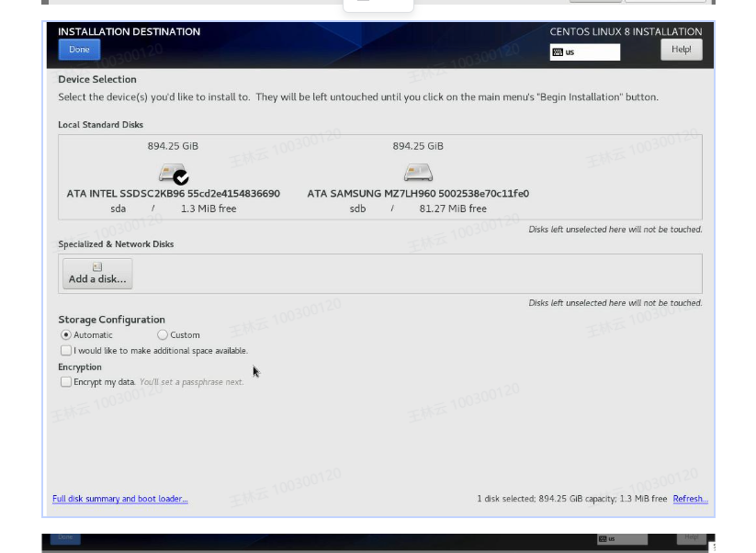756x553 pixels.
Task: Select the ATA INTEL SSD sda disk icon
Action: point(173,173)
